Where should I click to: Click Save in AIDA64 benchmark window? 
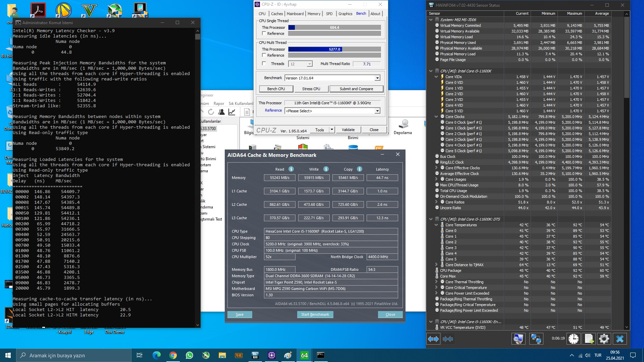(239, 314)
